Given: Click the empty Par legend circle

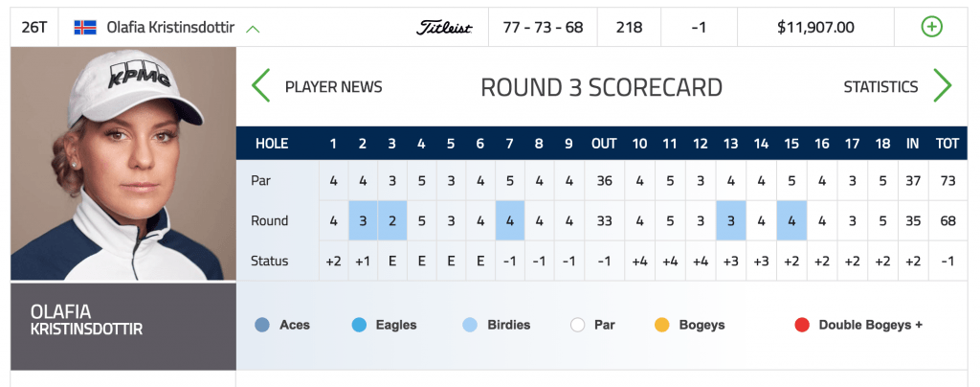Looking at the screenshot, I should 577,325.
